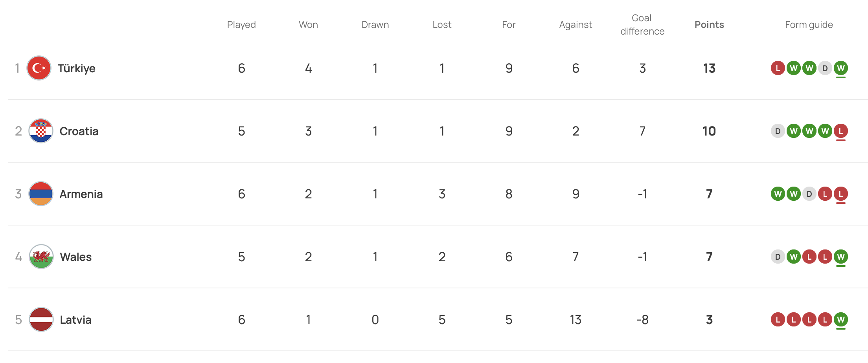Click the Form guide column header
This screenshot has height=363, width=868.
click(x=809, y=25)
